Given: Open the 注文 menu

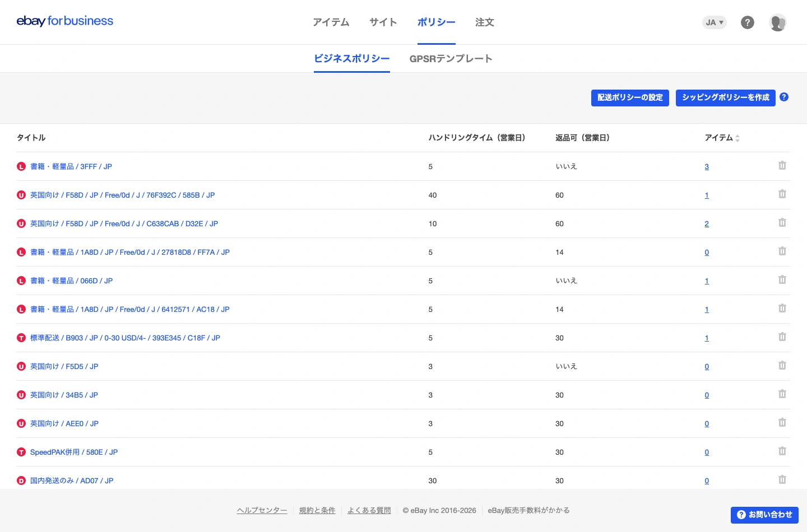Looking at the screenshot, I should click(x=485, y=22).
